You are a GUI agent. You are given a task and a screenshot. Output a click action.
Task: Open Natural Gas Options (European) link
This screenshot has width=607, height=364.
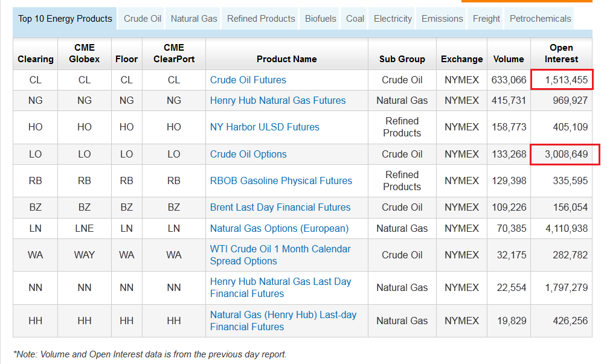point(279,228)
